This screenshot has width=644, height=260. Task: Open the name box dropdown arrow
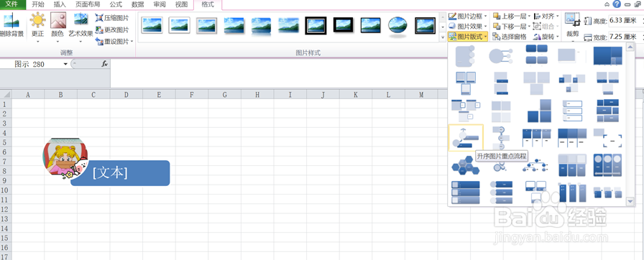[65, 64]
